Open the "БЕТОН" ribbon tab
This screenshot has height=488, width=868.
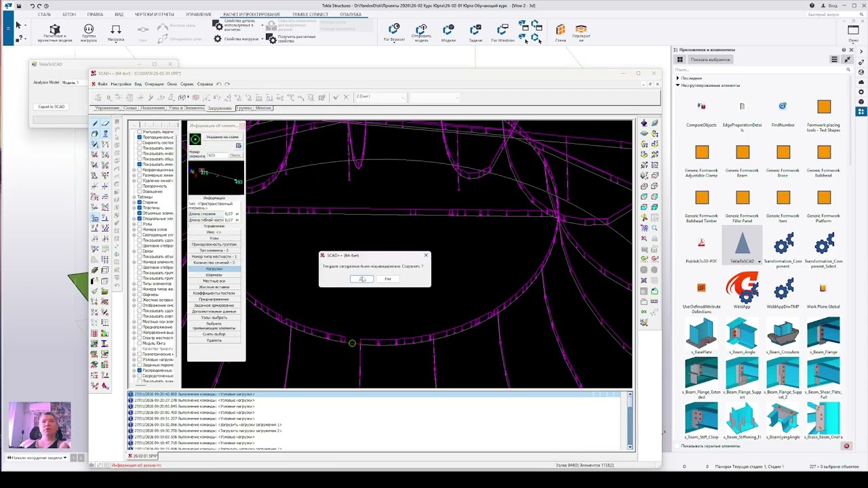pos(69,14)
